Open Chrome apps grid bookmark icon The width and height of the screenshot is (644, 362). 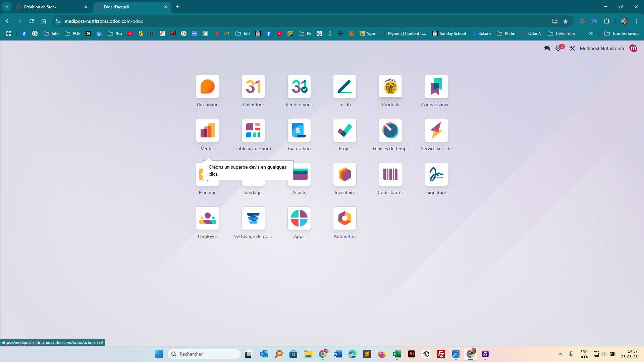tap(9, 34)
